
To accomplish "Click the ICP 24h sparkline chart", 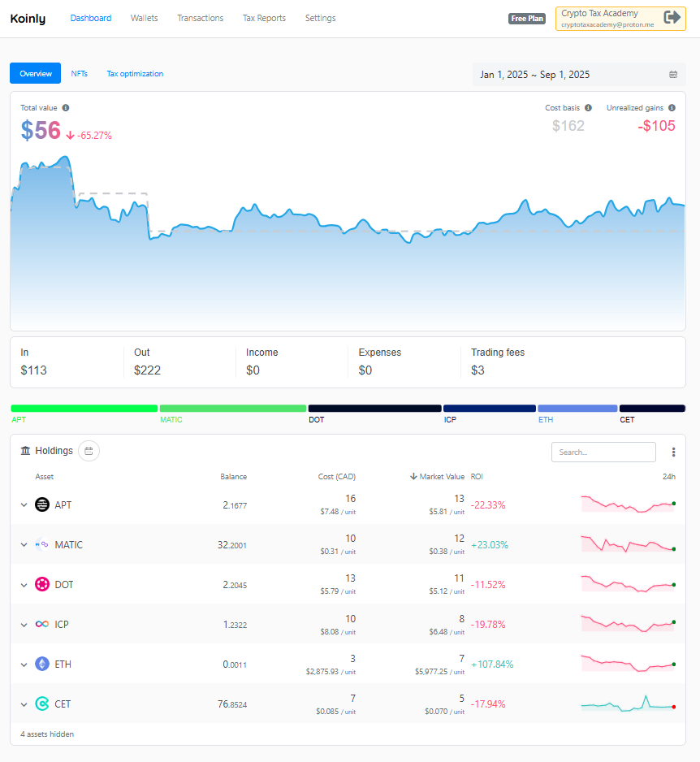I will [x=628, y=624].
